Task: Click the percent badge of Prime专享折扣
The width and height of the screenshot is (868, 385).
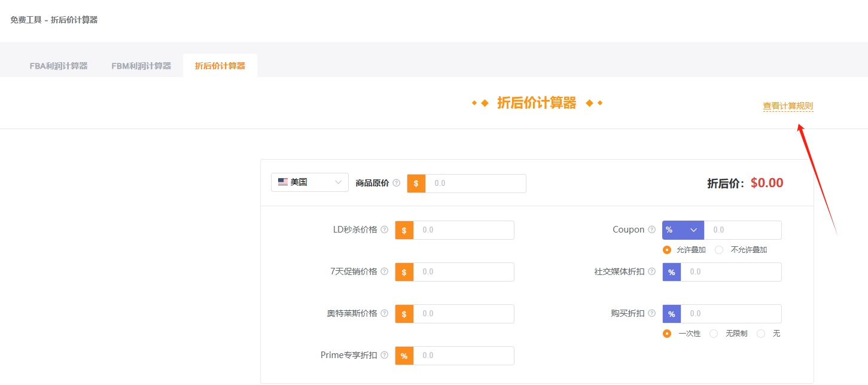Action: point(404,356)
